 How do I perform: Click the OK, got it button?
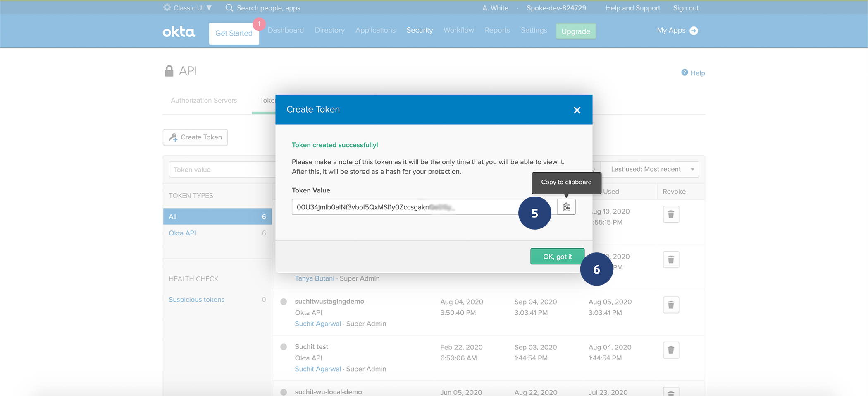(x=557, y=257)
